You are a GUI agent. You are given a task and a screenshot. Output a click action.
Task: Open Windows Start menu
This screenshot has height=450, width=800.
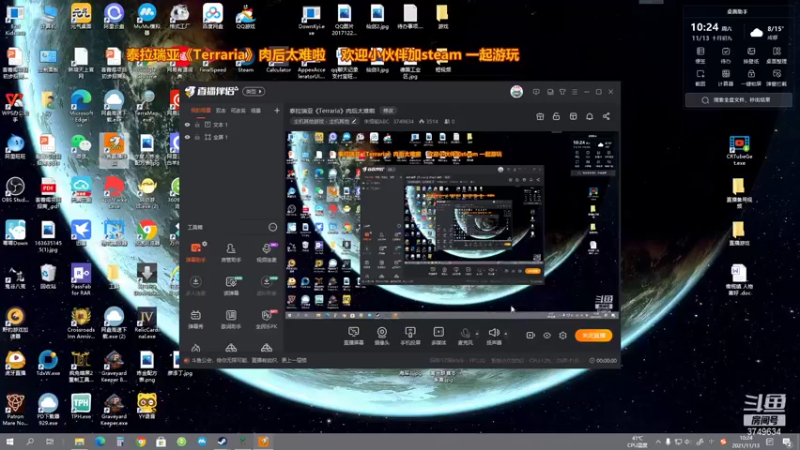9,442
